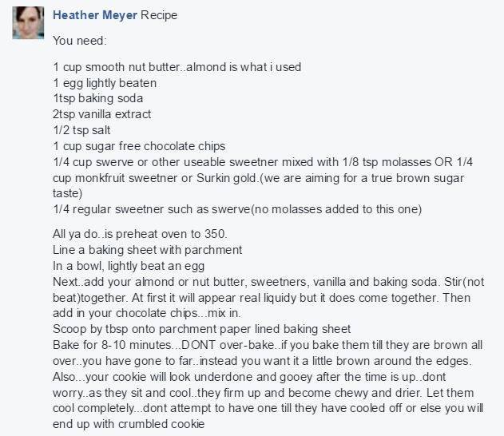Screen dimensions: 504x436
Task: Click the '1tsp baking soda' ingredient line
Action: tap(98, 99)
